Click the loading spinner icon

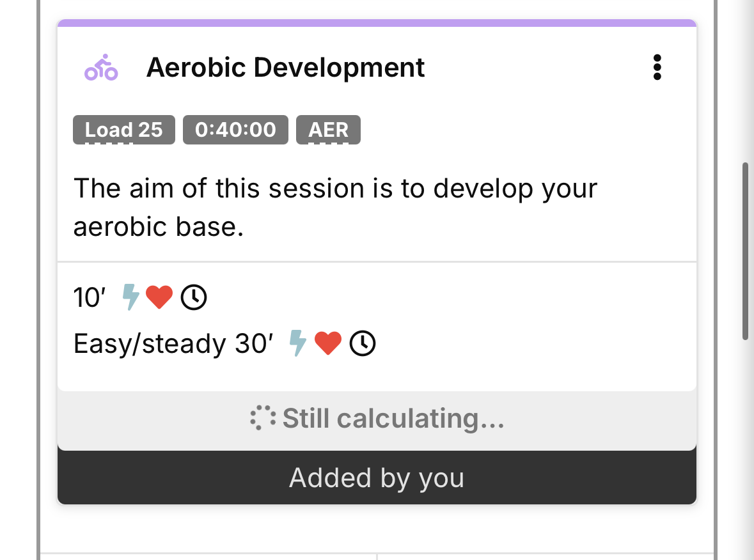(263, 419)
